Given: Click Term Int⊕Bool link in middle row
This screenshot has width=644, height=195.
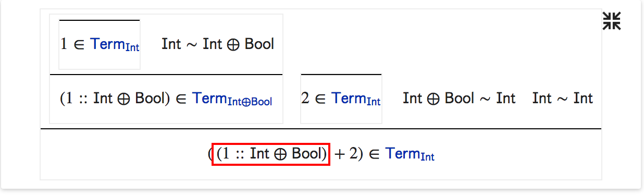Looking at the screenshot, I should click(232, 99).
